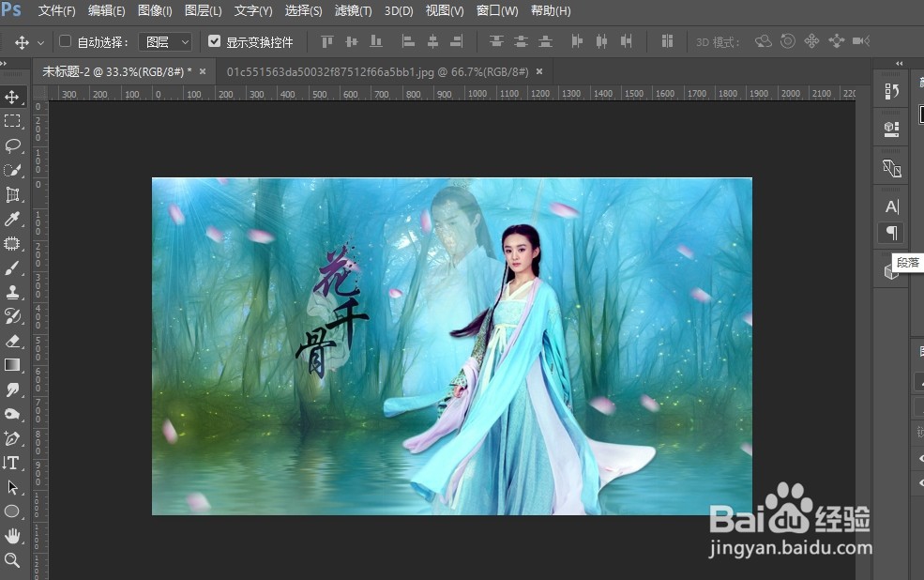Enable the 自动选择 checkbox
Viewport: 924px width, 580px height.
pyautogui.click(x=66, y=41)
